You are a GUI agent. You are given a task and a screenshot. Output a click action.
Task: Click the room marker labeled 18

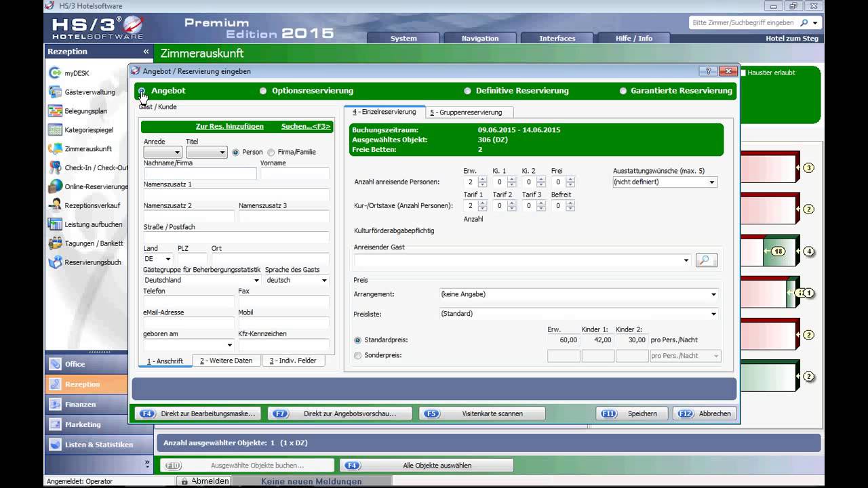pyautogui.click(x=778, y=251)
